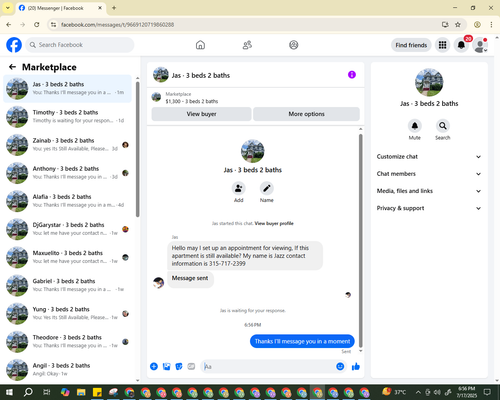500x400 pixels.
Task: Click the purple conversation info icon
Action: pos(352,75)
